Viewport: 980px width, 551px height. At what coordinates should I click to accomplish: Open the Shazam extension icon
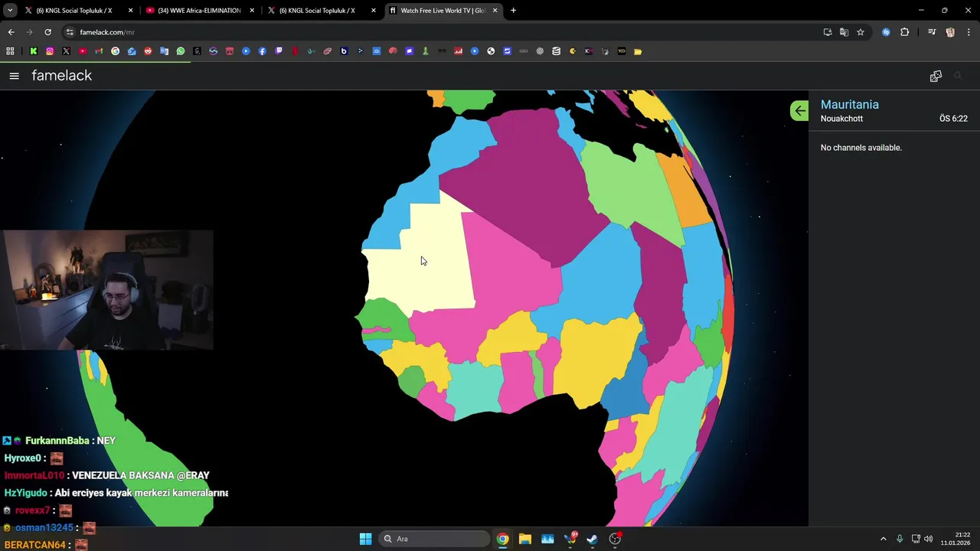point(886,32)
